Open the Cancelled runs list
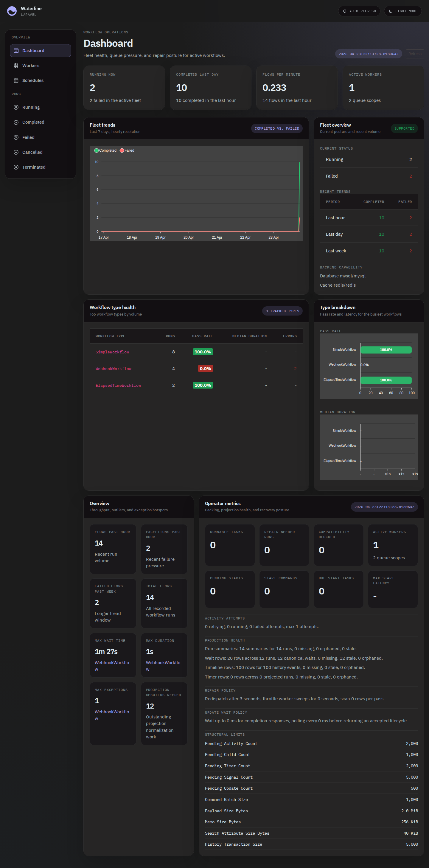Screen dimensions: 429x868 (x=41, y=152)
